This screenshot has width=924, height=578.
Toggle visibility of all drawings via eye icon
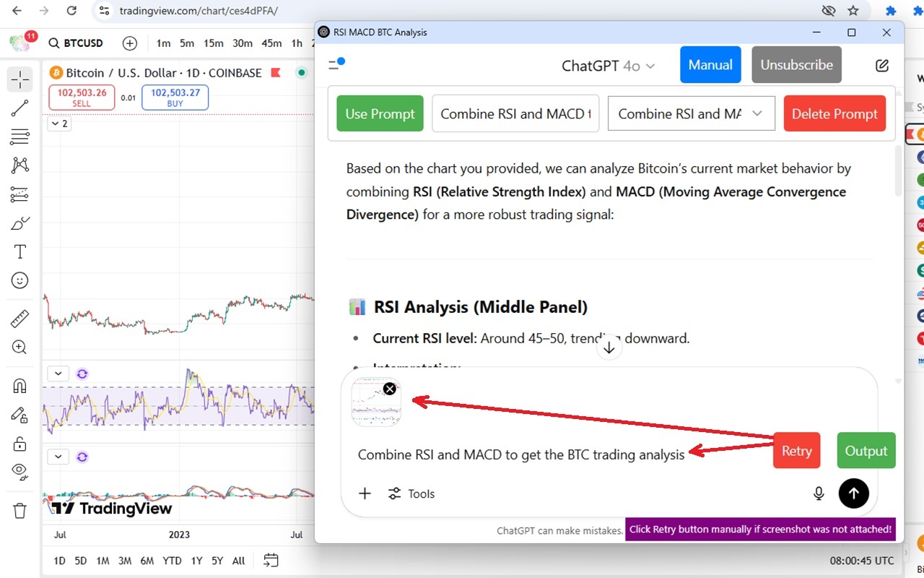coord(19,471)
